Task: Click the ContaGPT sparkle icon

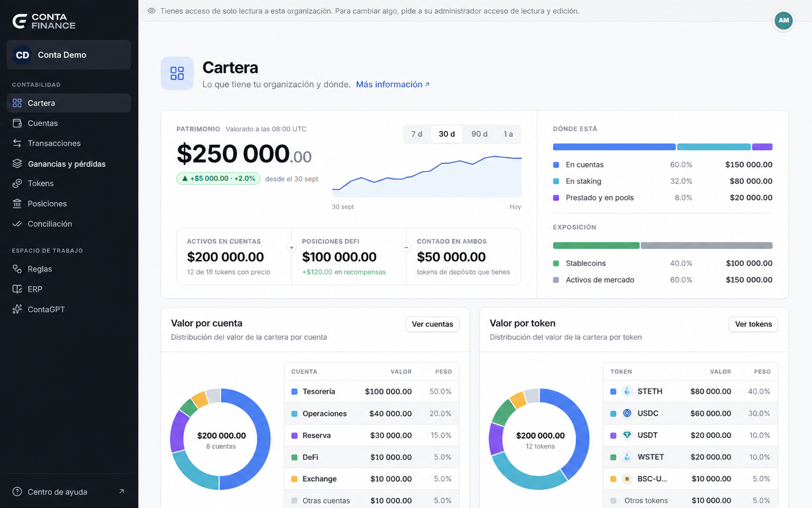Action: pyautogui.click(x=17, y=309)
